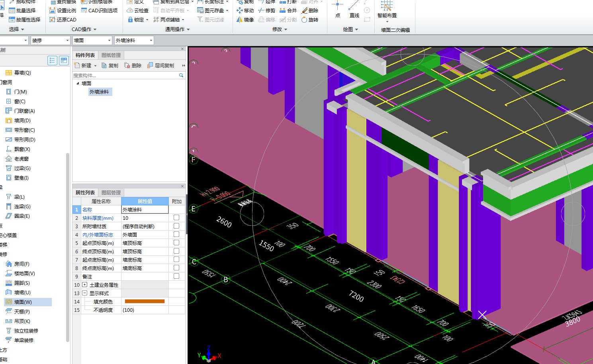Click 复制 copy in component list toolbar

point(110,66)
